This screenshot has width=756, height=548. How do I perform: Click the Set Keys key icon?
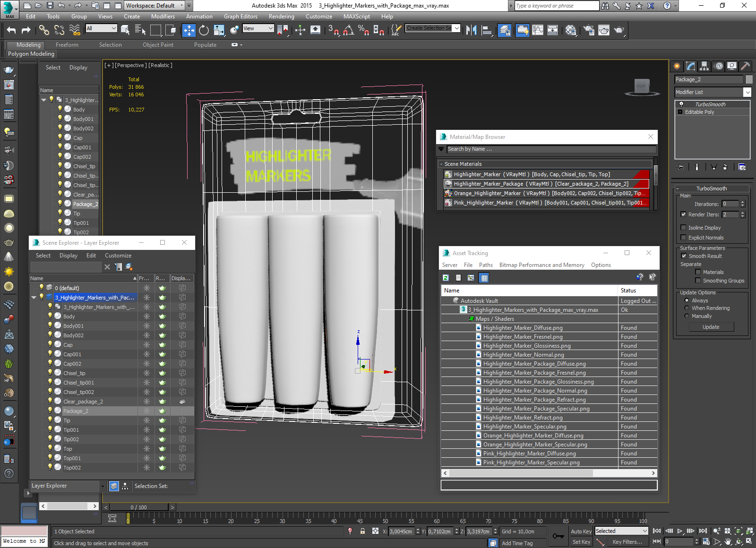pos(558,536)
